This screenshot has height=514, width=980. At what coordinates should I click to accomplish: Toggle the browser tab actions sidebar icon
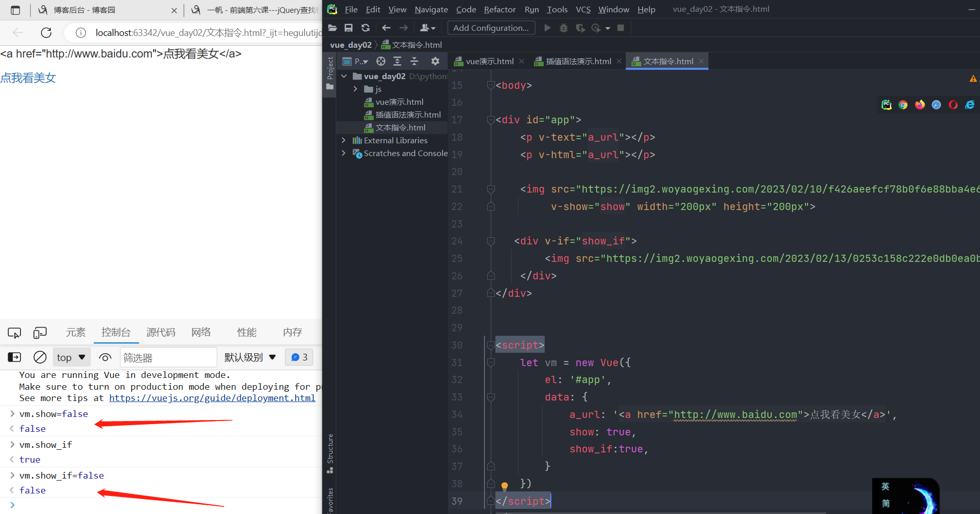tap(15, 10)
